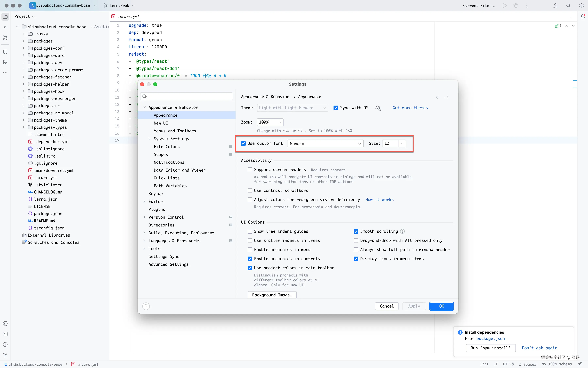Open Search Everywhere magnifier icon
The height and width of the screenshot is (368, 588).
(x=568, y=6)
